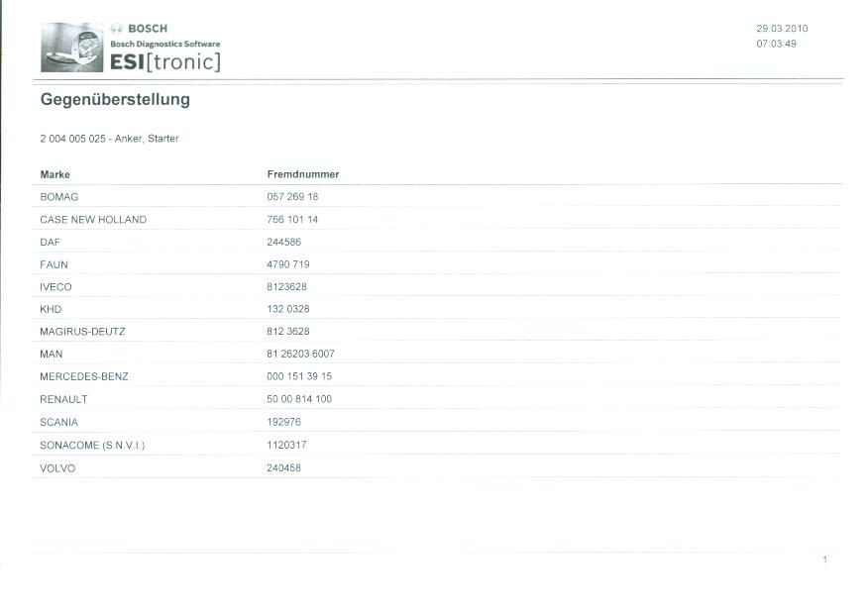Select the IVECO cell
The height and width of the screenshot is (614, 868).
click(x=55, y=287)
